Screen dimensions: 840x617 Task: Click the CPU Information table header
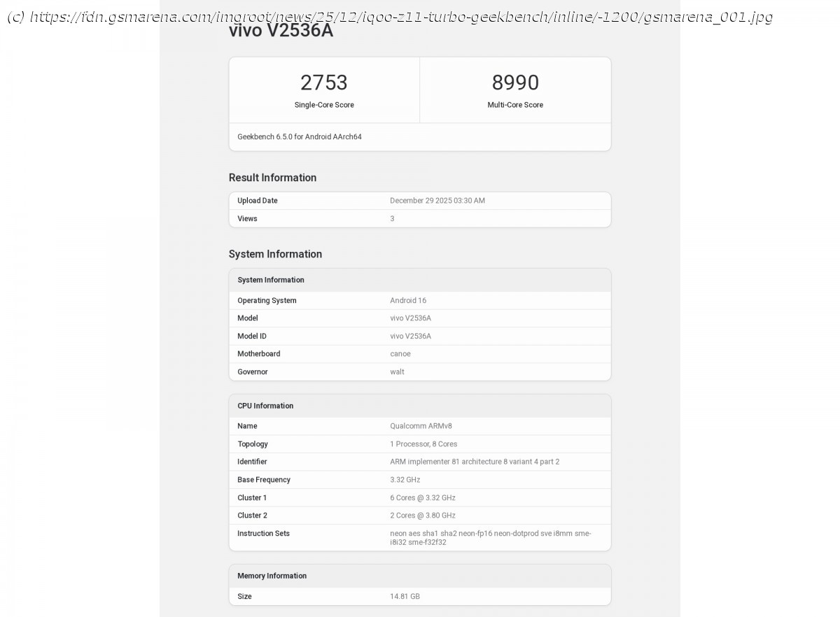265,406
